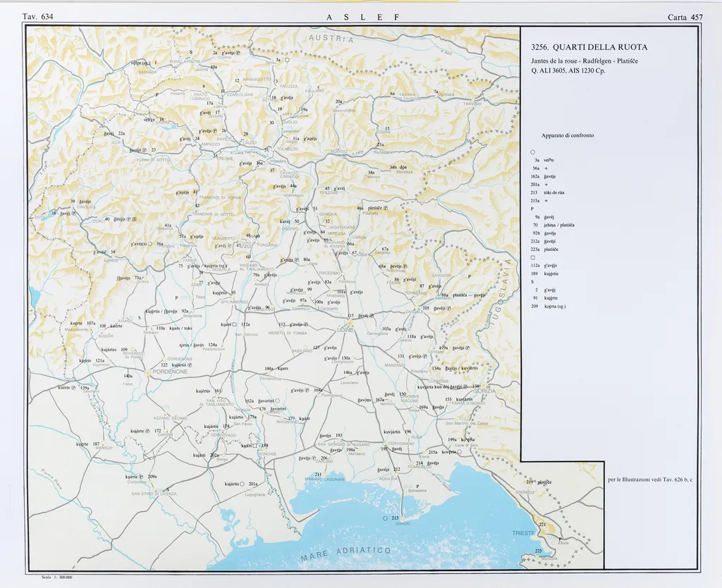
Task: Click the "Apparato di confronto" heading
Action: [x=568, y=135]
